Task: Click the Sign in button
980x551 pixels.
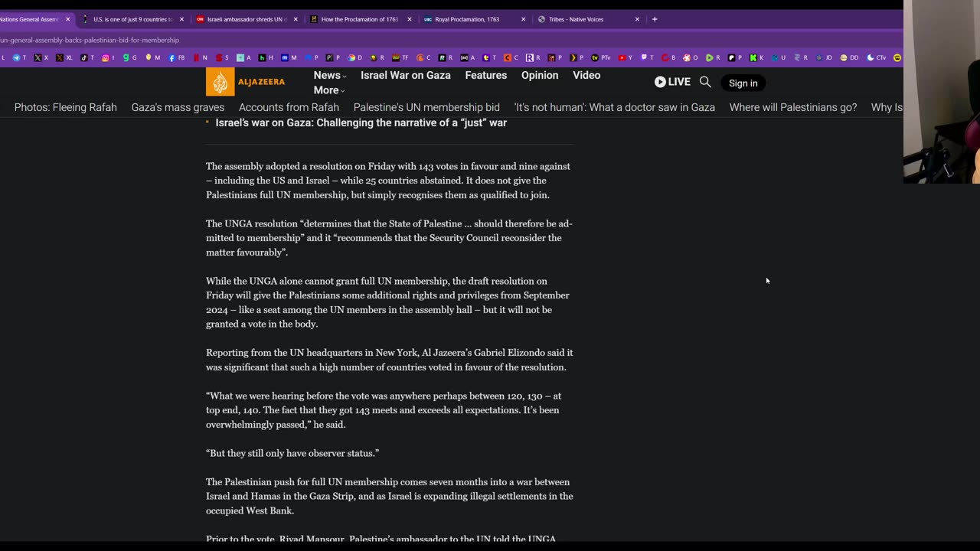Action: click(x=743, y=83)
